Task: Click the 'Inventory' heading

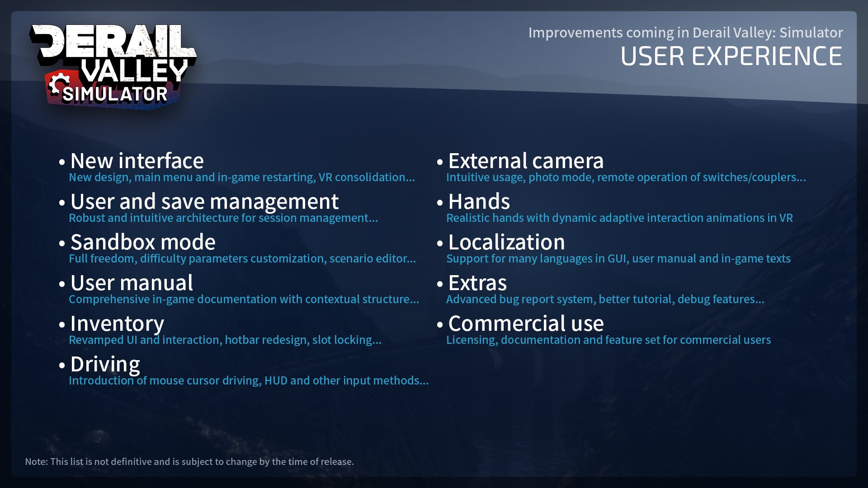Action: point(117,324)
